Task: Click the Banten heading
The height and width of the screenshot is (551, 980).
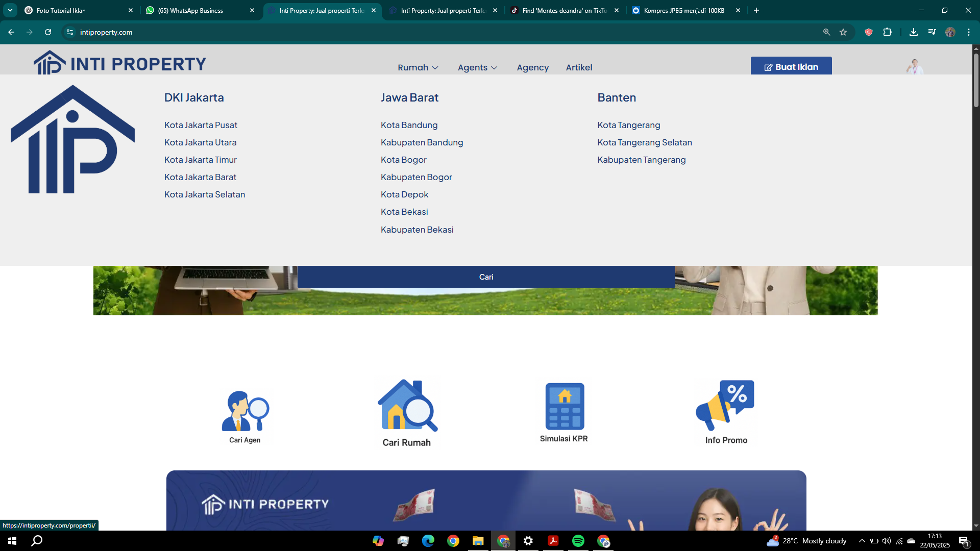Action: click(617, 97)
